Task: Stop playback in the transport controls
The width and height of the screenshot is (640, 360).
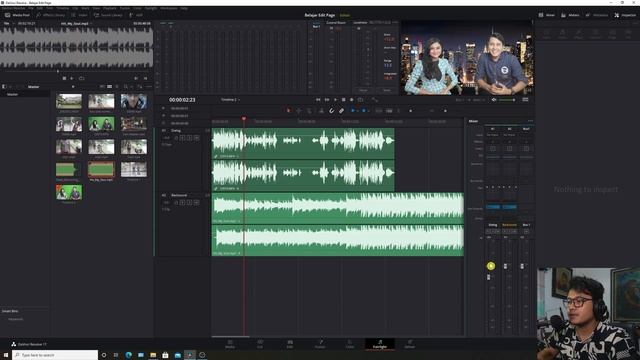Action: 344,100
